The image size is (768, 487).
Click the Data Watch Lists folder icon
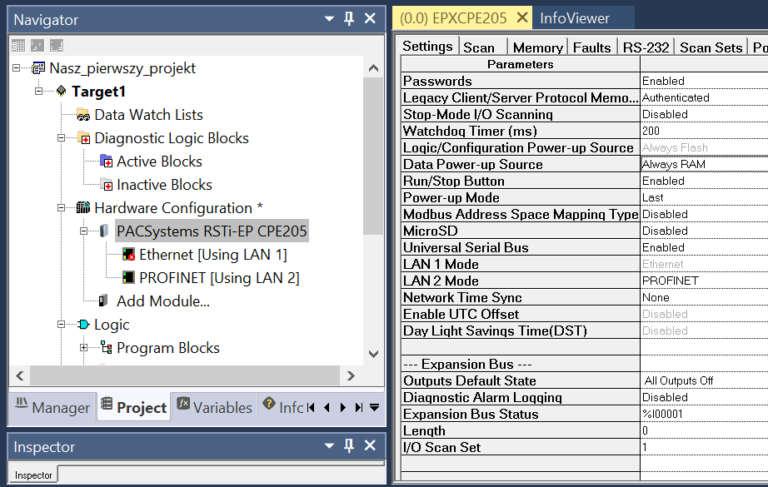84,115
